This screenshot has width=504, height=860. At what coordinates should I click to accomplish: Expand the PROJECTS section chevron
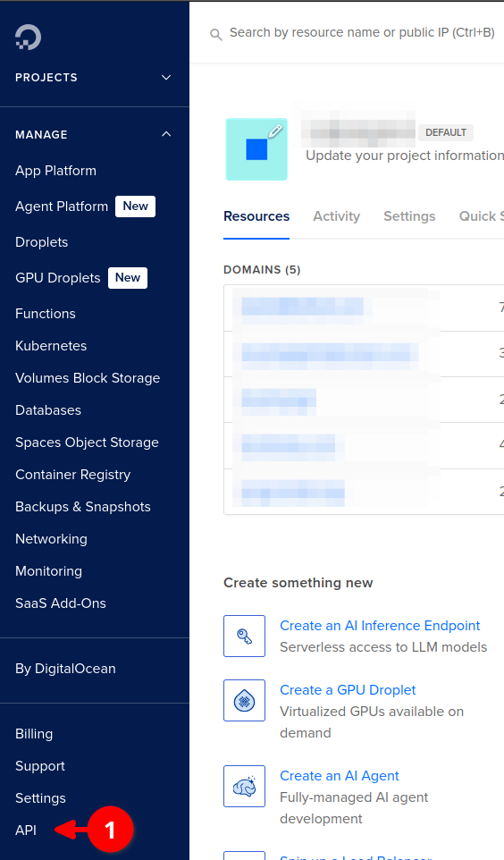click(166, 78)
